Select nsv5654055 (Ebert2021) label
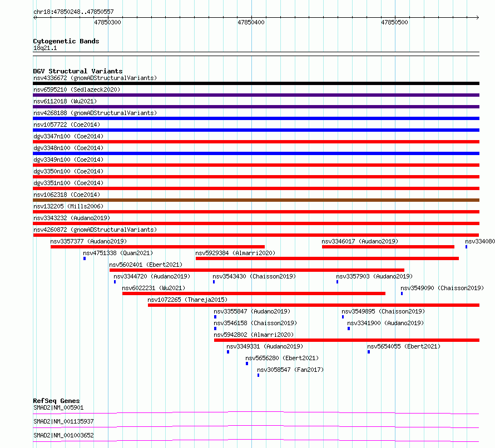The width and height of the screenshot is (495, 448). click(404, 346)
